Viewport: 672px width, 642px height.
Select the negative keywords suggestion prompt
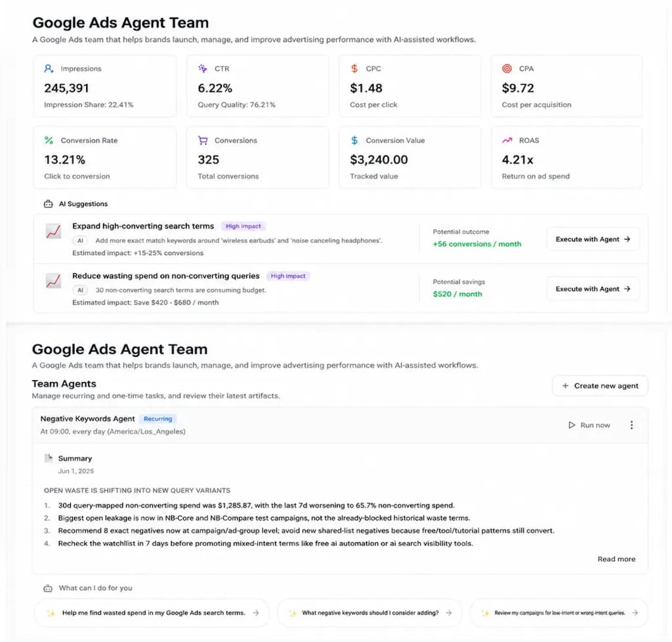tap(370, 613)
